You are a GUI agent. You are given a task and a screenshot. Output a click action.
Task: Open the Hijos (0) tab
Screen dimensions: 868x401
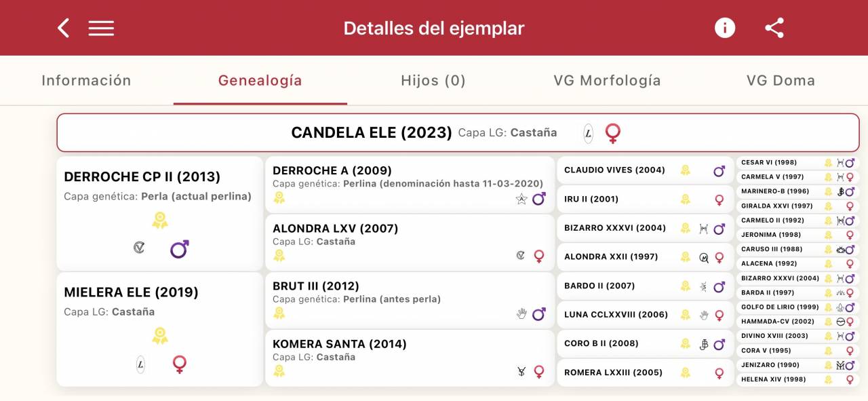click(433, 81)
